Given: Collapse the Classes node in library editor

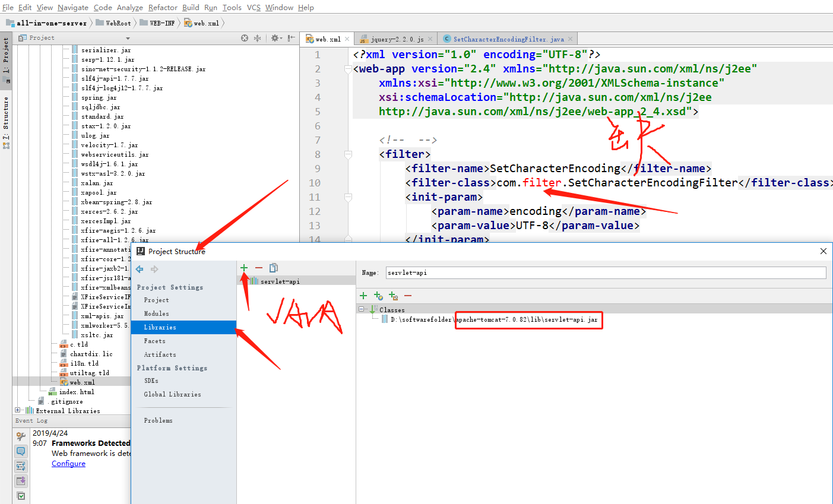Looking at the screenshot, I should pyautogui.click(x=361, y=309).
